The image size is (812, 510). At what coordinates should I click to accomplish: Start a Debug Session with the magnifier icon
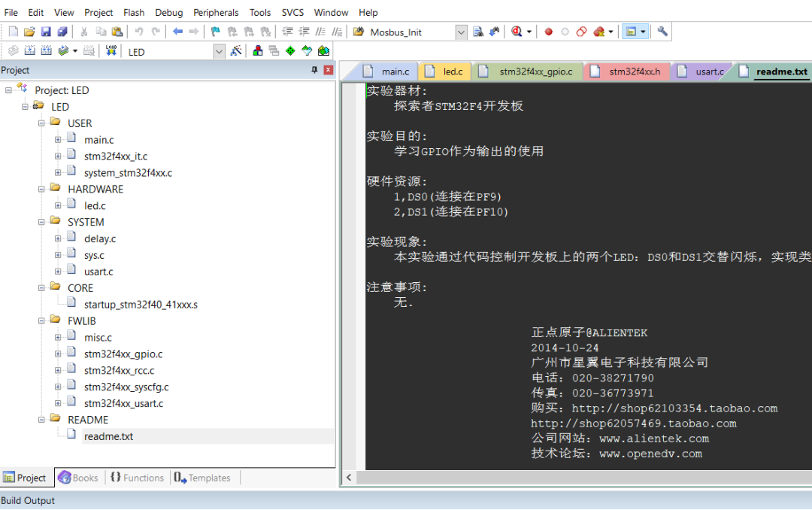pyautogui.click(x=516, y=32)
